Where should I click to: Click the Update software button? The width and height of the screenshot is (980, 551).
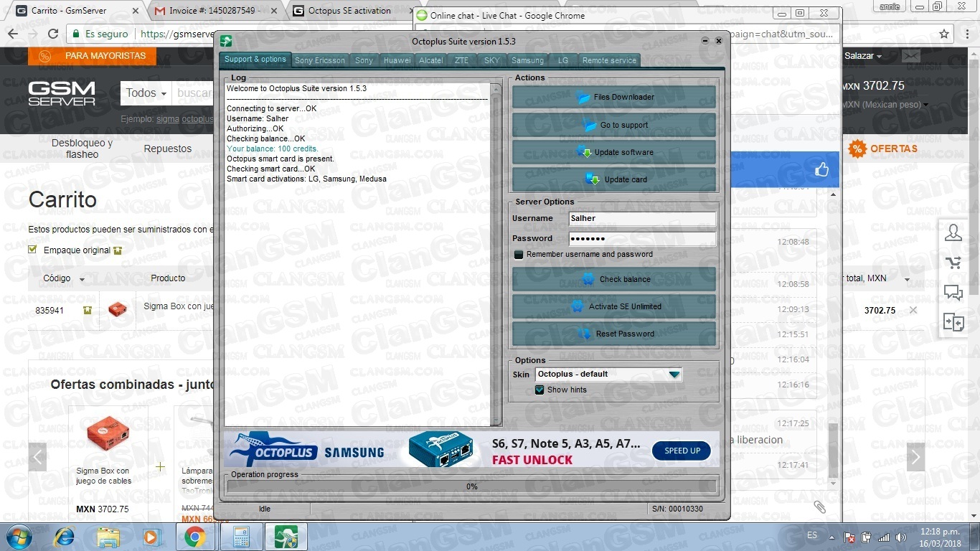(614, 152)
